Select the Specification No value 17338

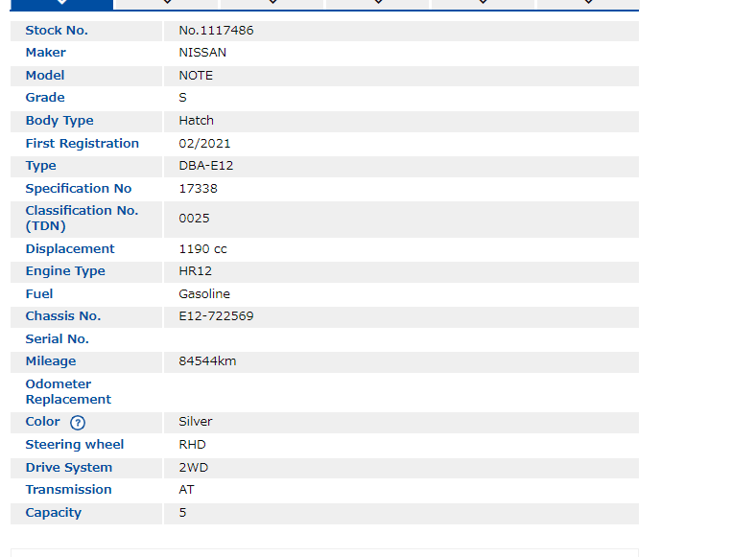click(198, 189)
